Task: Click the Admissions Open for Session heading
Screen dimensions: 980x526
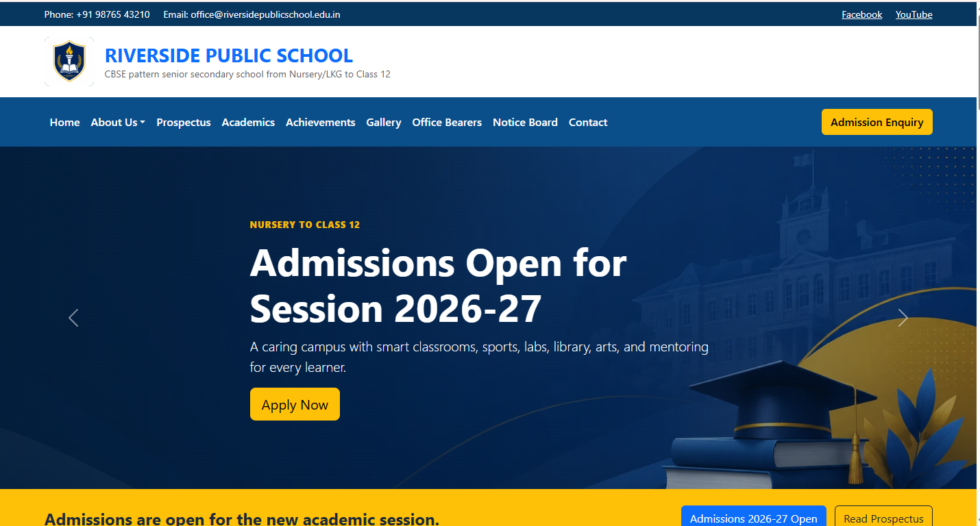Action: tap(439, 286)
